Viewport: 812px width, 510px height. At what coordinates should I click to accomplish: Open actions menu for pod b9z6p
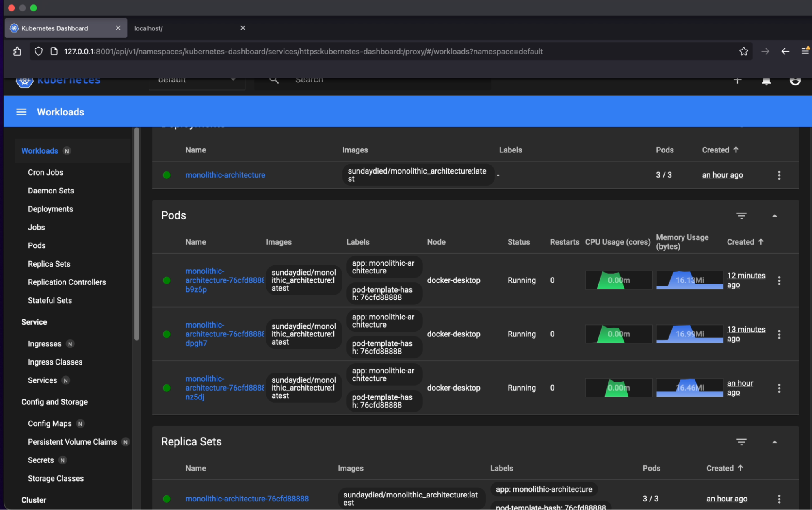tap(779, 280)
